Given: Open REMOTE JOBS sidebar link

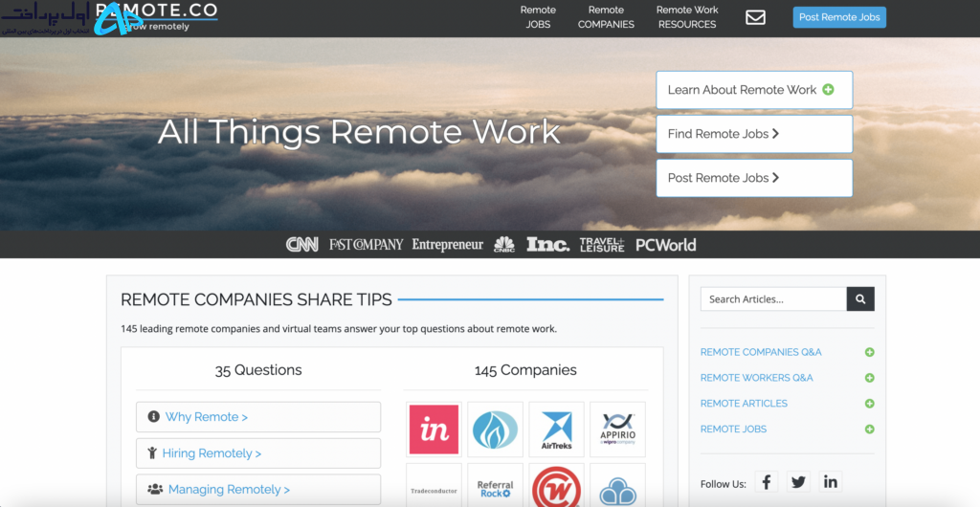Looking at the screenshot, I should pos(733,429).
